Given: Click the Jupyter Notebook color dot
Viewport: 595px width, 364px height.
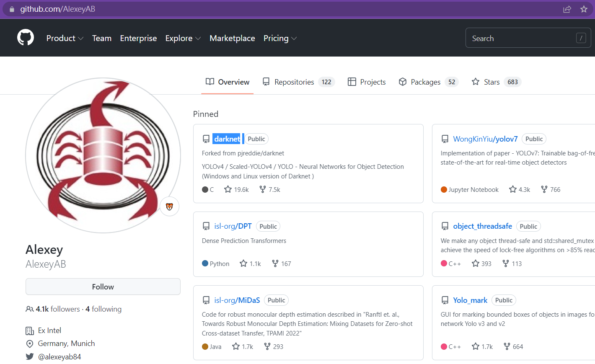Looking at the screenshot, I should (x=444, y=189).
